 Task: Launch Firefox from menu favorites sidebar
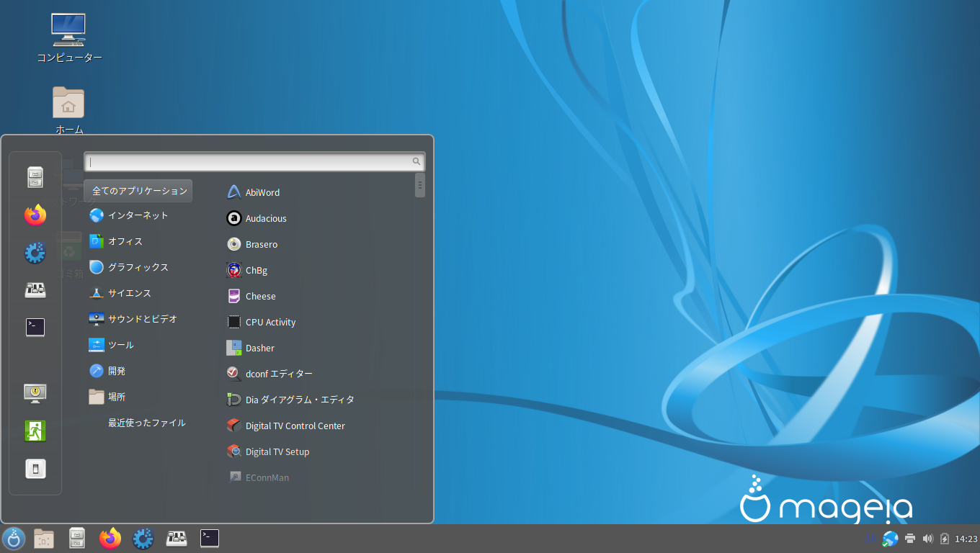coord(35,215)
